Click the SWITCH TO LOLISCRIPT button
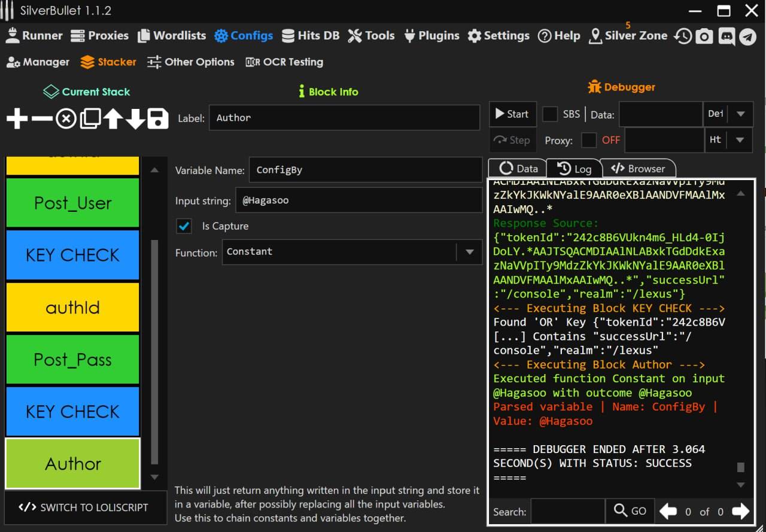This screenshot has width=766, height=532. (x=84, y=507)
